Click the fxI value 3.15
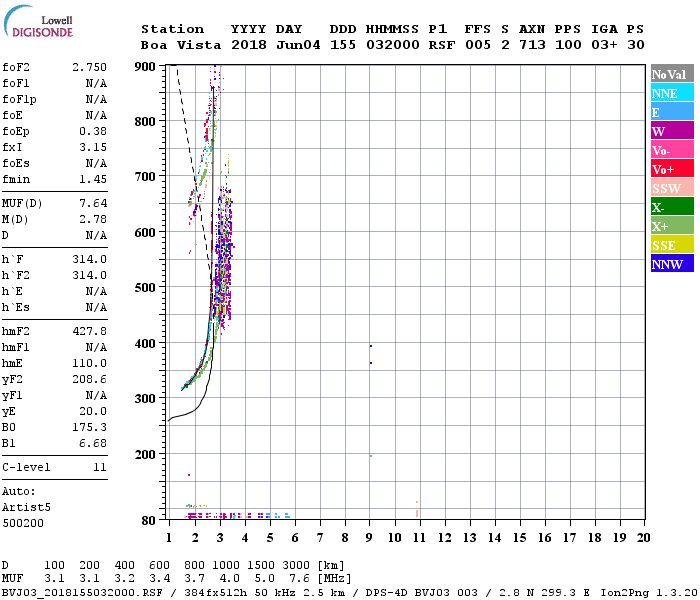 [x=93, y=147]
